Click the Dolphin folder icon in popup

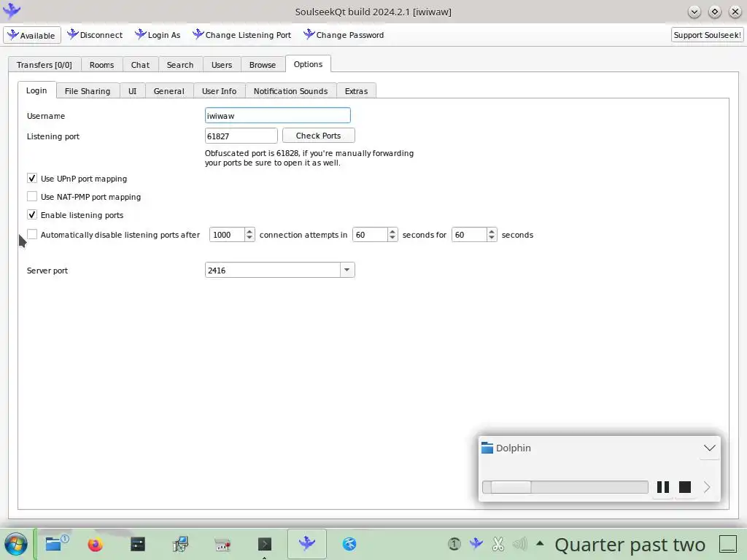(487, 448)
